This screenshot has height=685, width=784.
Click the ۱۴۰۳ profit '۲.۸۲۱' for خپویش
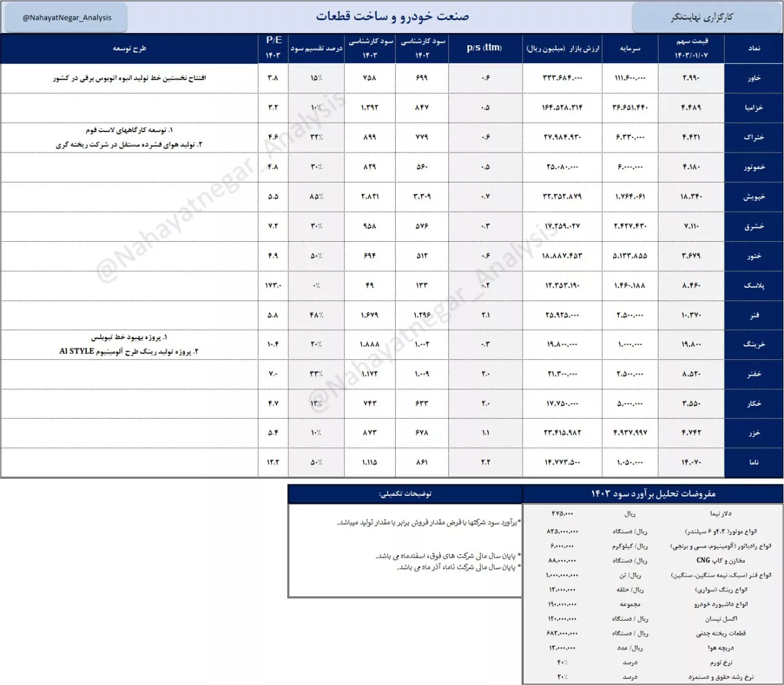[370, 197]
